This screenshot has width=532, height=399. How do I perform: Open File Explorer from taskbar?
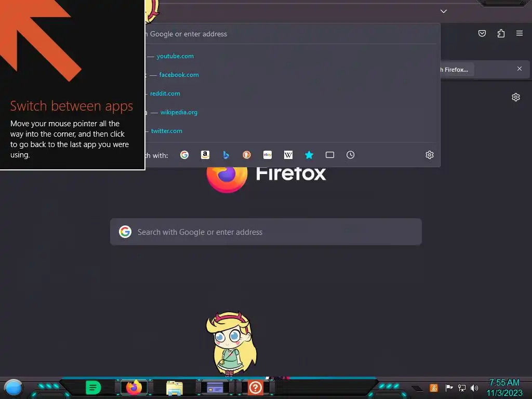click(x=175, y=388)
